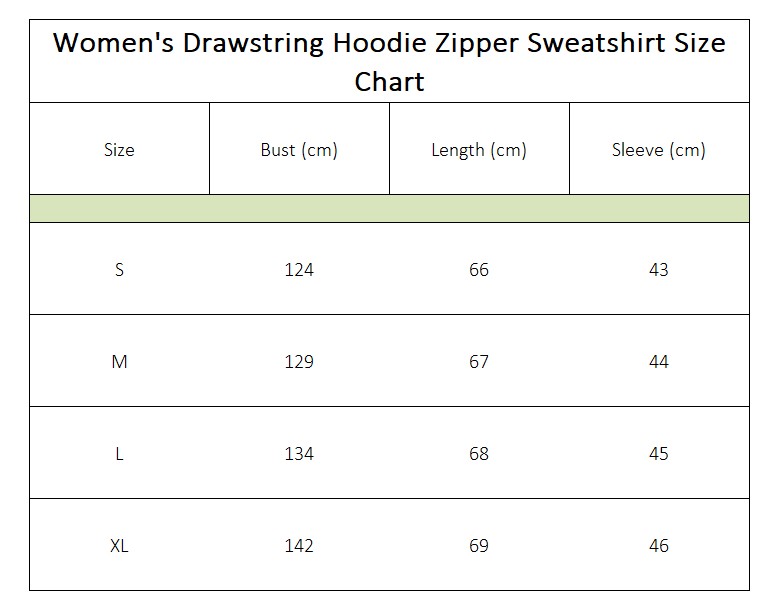Click the M size cell
Screen dimensions: 772x608
pos(119,362)
